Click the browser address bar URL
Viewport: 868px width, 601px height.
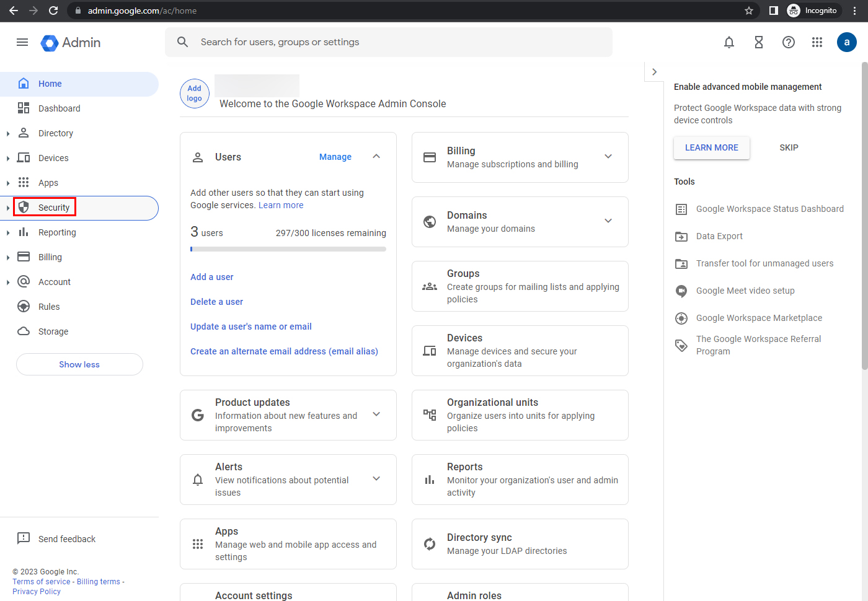coord(143,11)
